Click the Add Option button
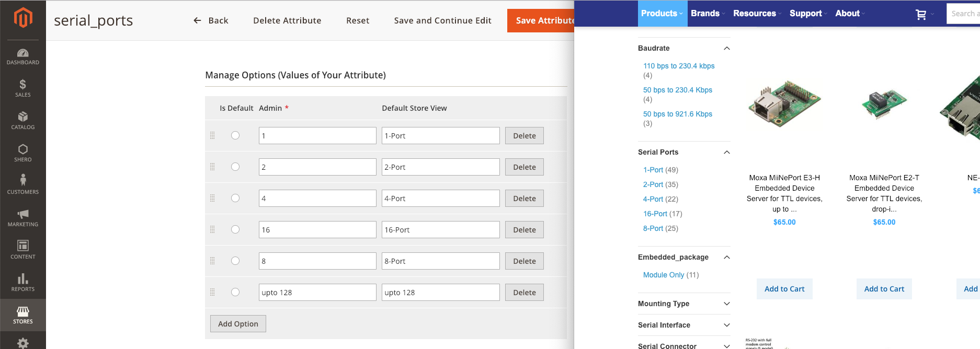 238,323
